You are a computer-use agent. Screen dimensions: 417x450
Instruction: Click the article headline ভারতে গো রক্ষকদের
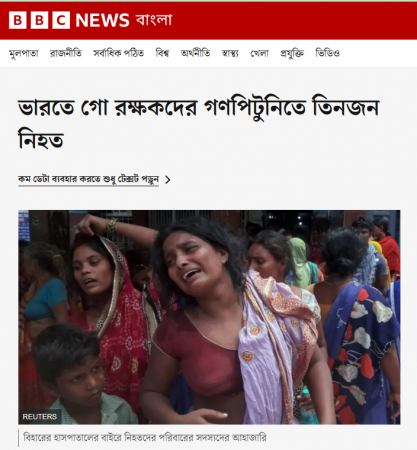(x=199, y=123)
